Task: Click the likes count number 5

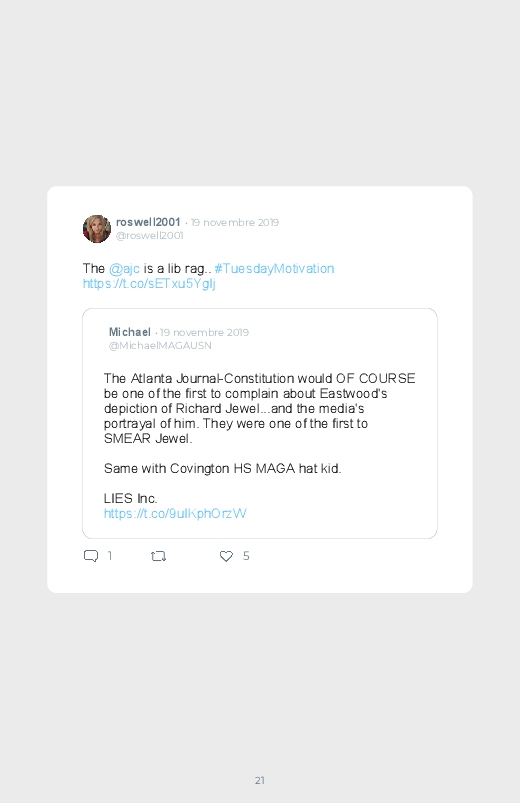Action: (x=246, y=556)
